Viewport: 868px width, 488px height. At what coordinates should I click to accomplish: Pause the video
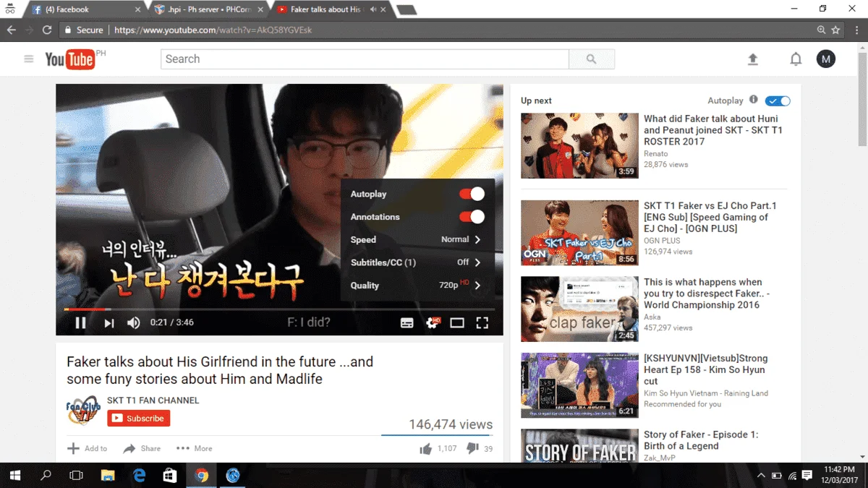point(80,322)
